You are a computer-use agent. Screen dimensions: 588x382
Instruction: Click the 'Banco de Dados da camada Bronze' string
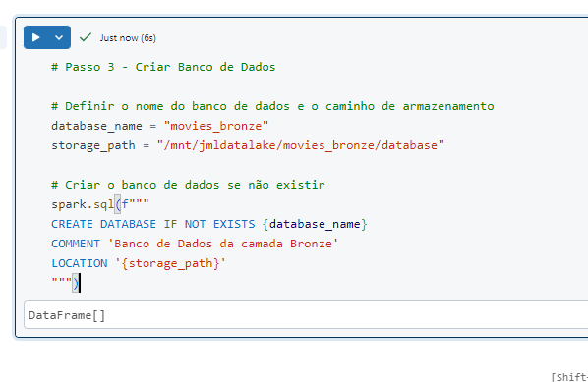223,244
